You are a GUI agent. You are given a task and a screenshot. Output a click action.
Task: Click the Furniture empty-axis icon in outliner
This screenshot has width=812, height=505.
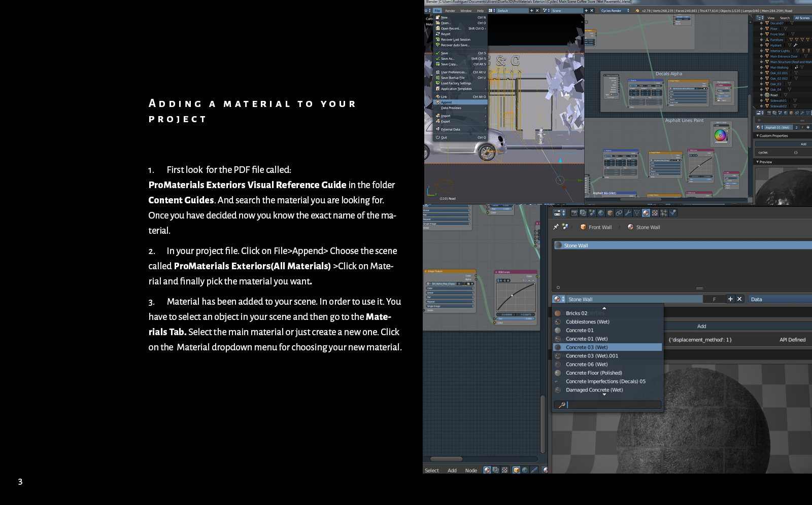click(767, 40)
